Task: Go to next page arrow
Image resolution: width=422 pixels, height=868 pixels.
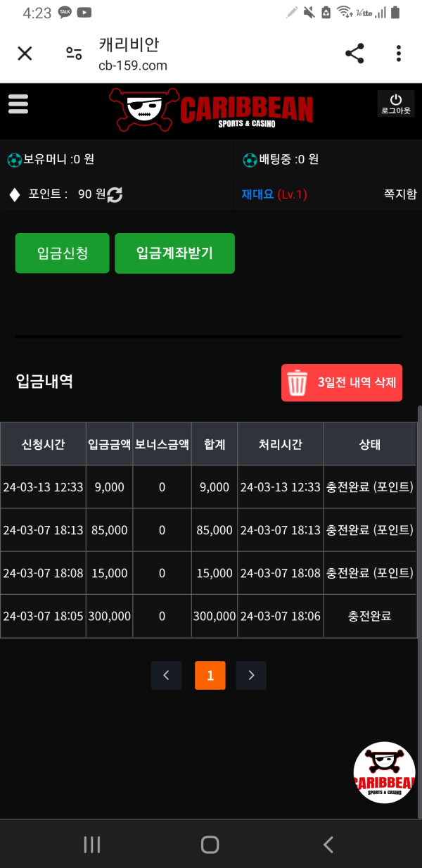Action: (x=251, y=675)
